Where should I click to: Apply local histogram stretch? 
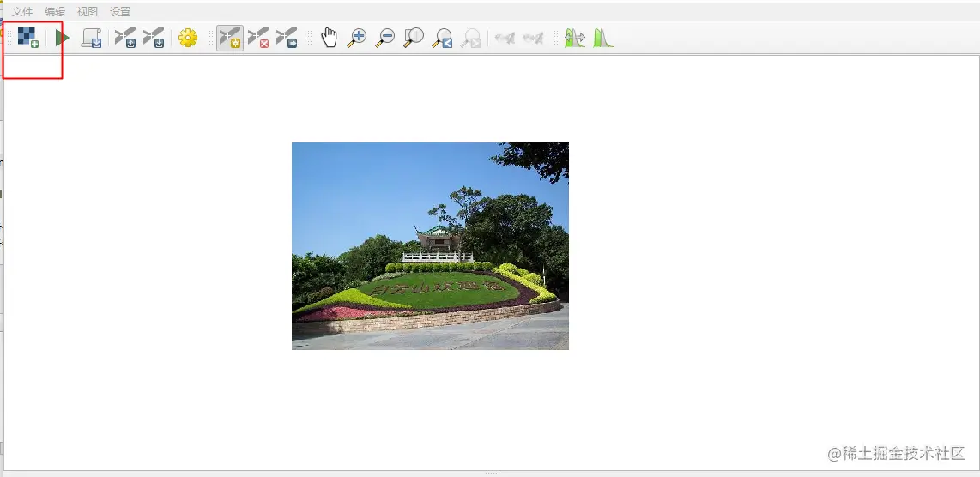tap(603, 38)
